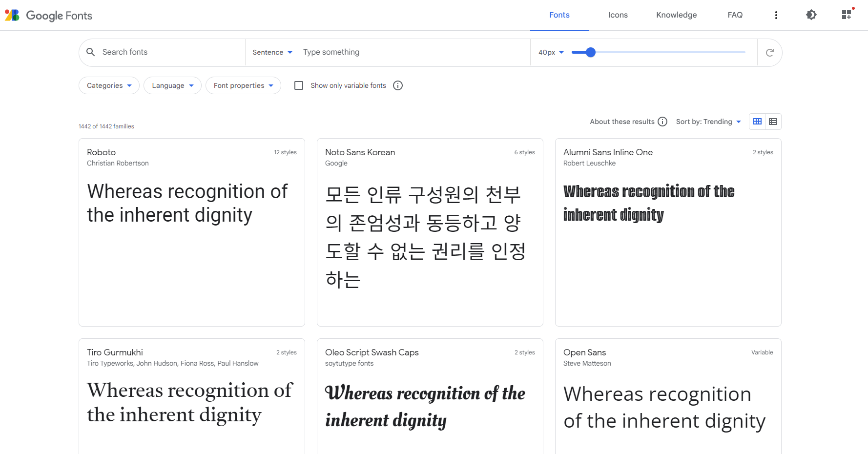
Task: Click About these results link
Action: [622, 122]
